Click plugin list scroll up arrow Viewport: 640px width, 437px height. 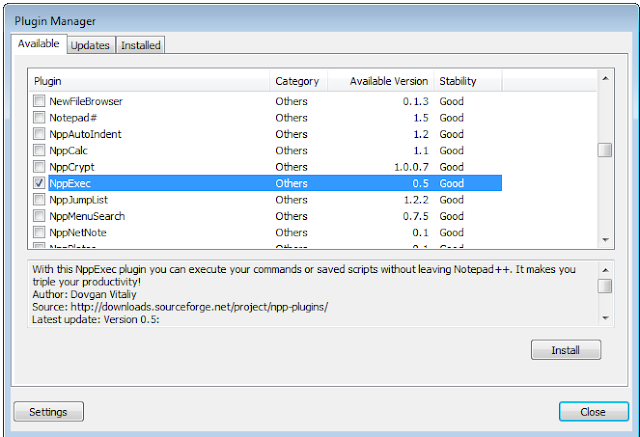pyautogui.click(x=605, y=78)
